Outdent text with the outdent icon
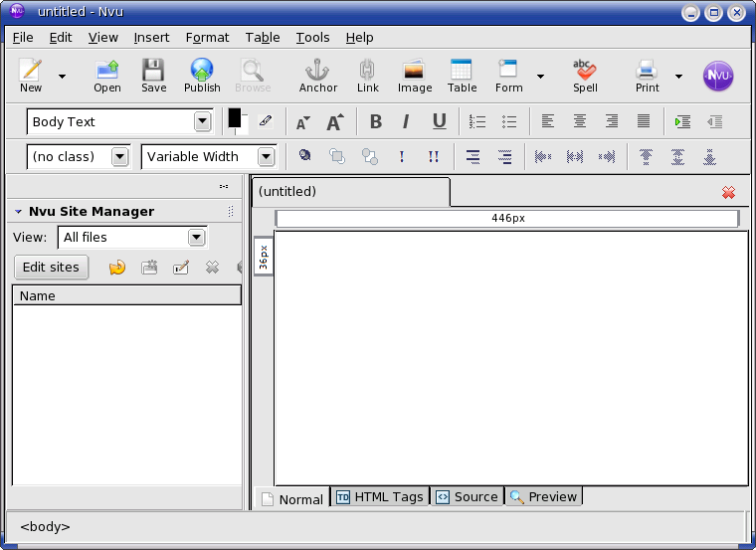Screen dimensions: 756x550 point(715,121)
